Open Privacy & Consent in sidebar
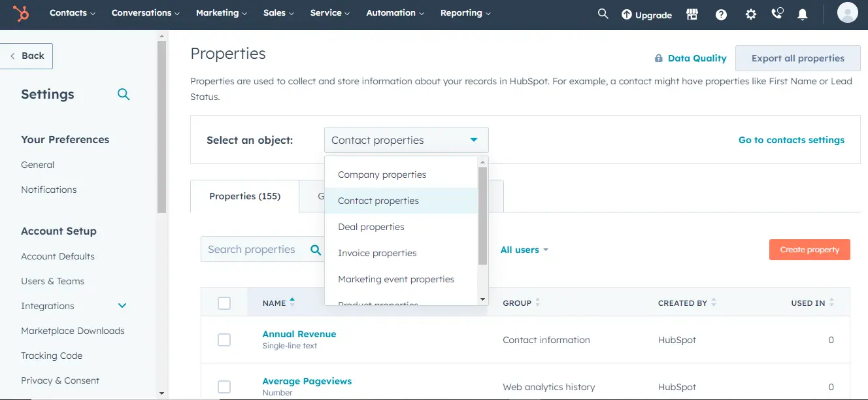The width and height of the screenshot is (868, 400). tap(60, 380)
